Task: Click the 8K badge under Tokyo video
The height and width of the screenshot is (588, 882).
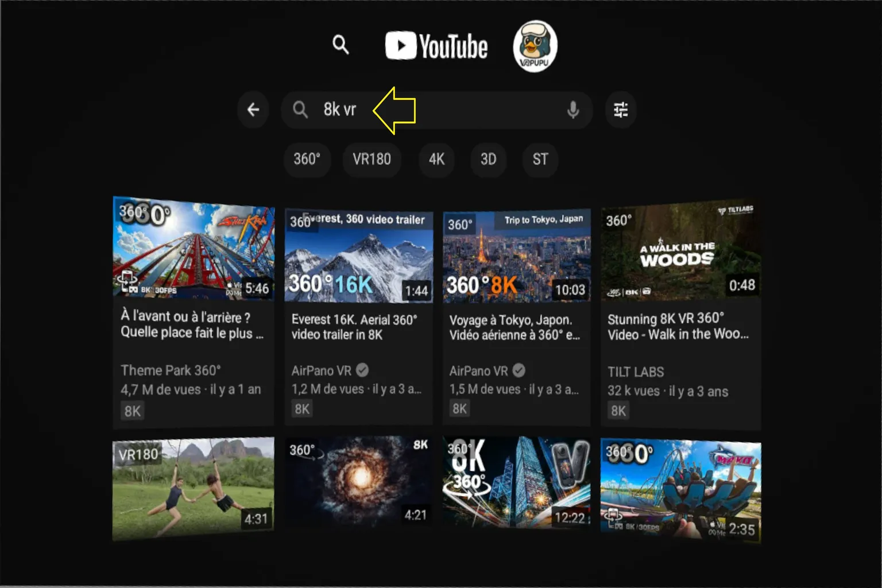Action: point(459,408)
